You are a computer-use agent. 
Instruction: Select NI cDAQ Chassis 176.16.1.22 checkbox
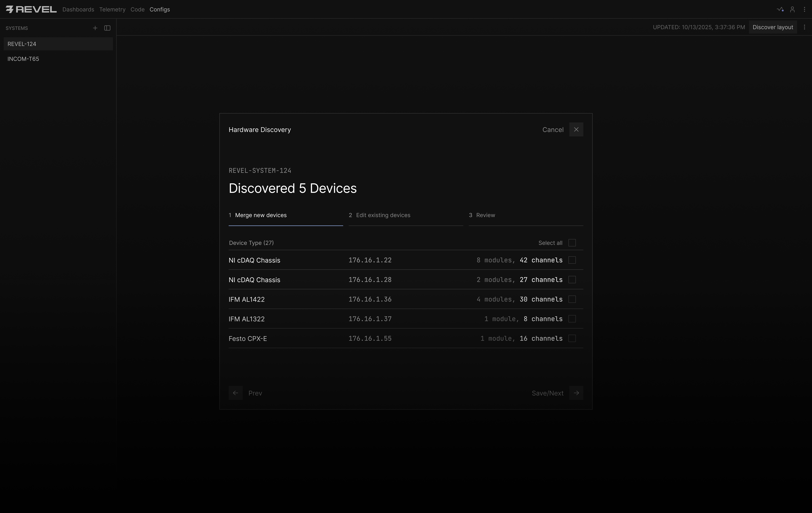point(572,260)
